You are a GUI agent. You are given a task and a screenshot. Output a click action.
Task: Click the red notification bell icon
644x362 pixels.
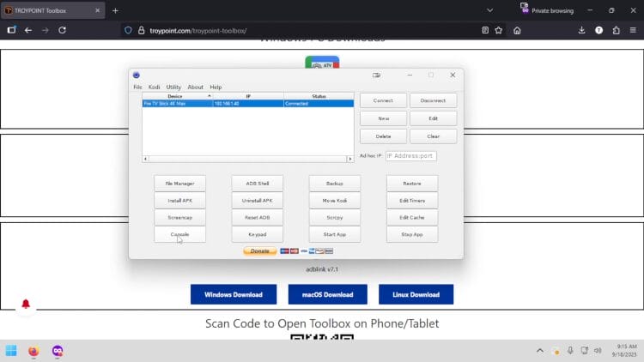click(26, 305)
